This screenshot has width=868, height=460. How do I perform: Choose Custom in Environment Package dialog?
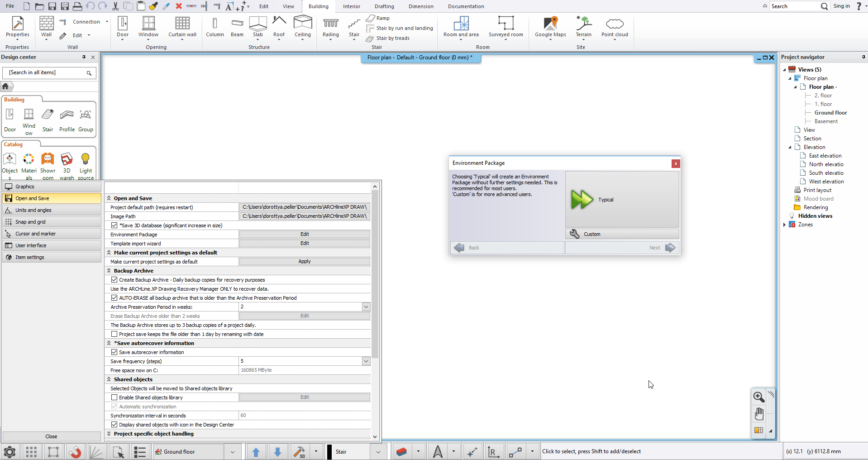(x=622, y=234)
